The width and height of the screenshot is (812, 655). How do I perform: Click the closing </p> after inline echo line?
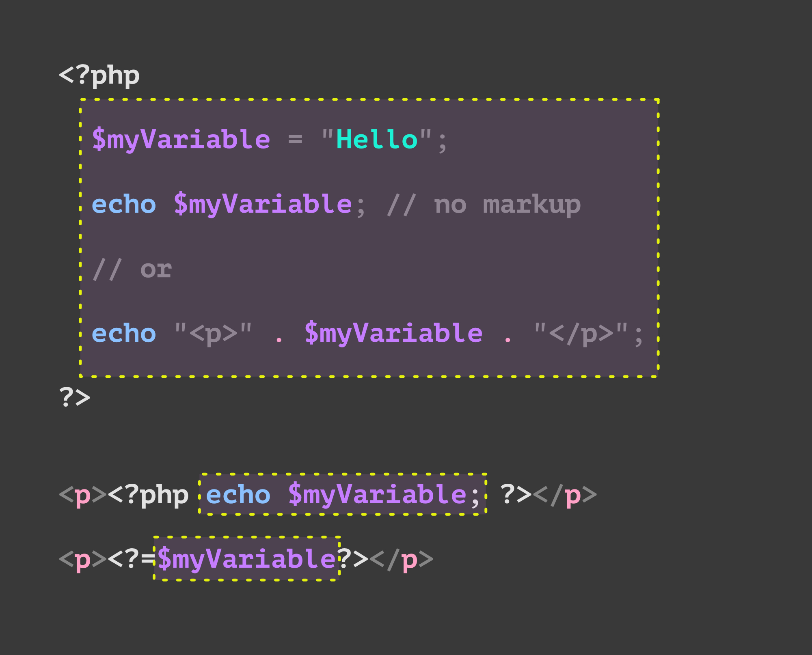[565, 495]
